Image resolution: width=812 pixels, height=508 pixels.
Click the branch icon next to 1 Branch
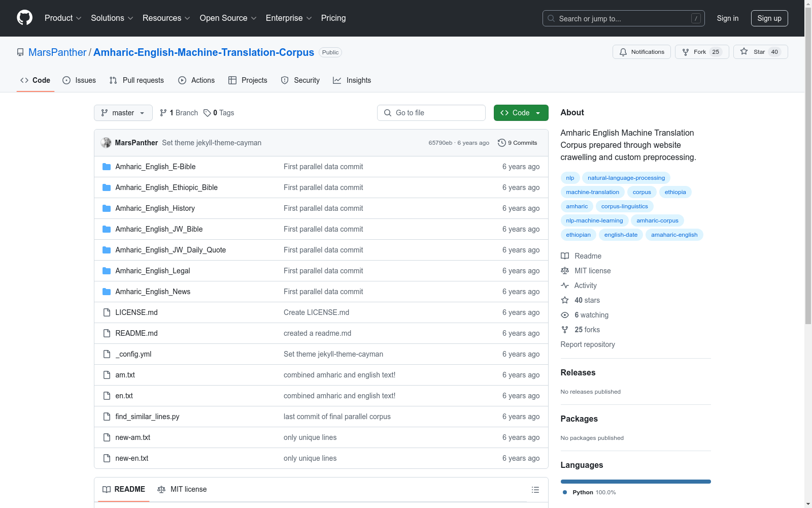click(x=163, y=113)
